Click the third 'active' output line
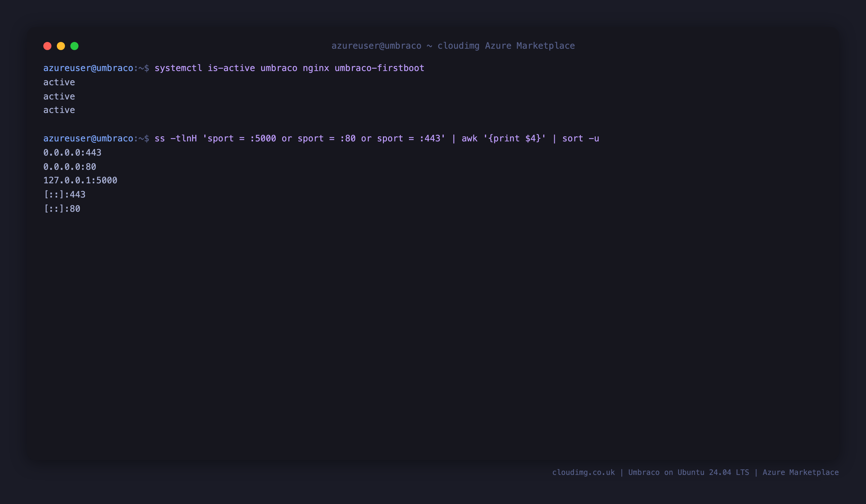Viewport: 866px width, 504px height. [x=59, y=110]
